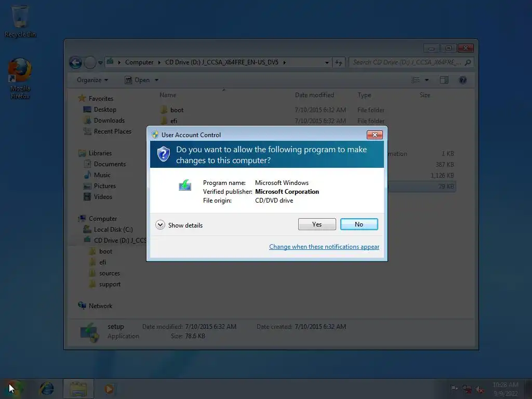Click the setup program icon in UAC dialog
The image size is (532, 399).
coord(185,185)
